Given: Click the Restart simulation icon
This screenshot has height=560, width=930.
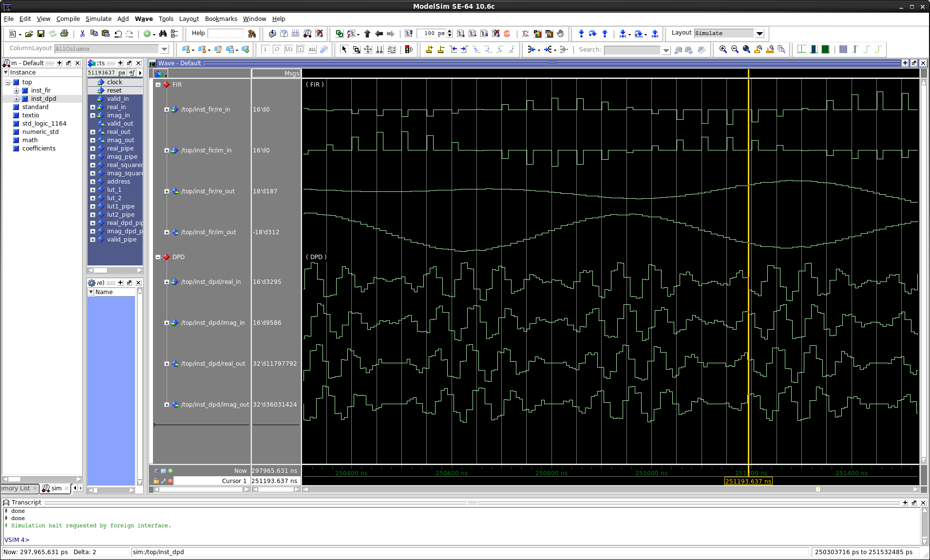Looking at the screenshot, I should pos(409,34).
